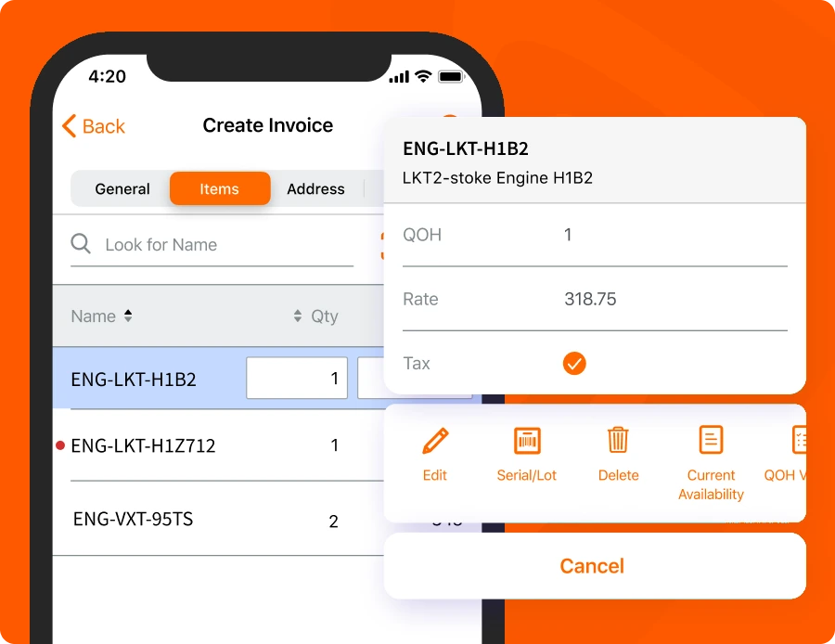Focus the Look for Name search field

pos(212,244)
